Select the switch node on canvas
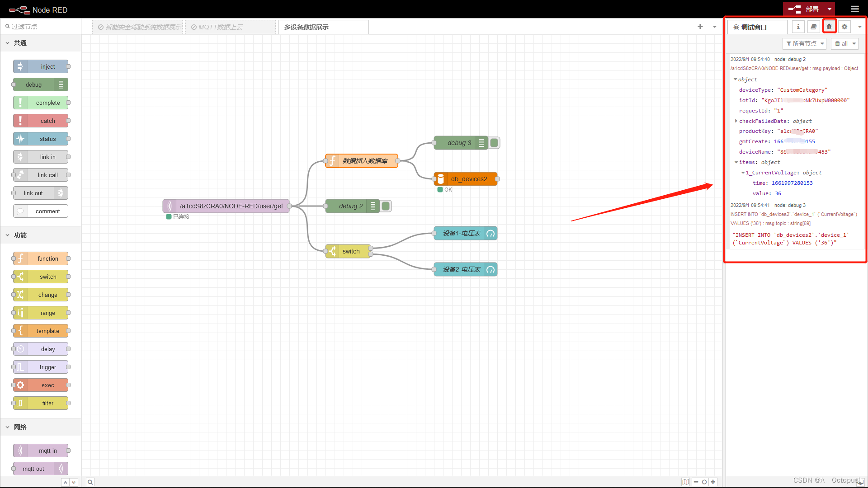Screen dimensions: 868x488 (x=348, y=251)
